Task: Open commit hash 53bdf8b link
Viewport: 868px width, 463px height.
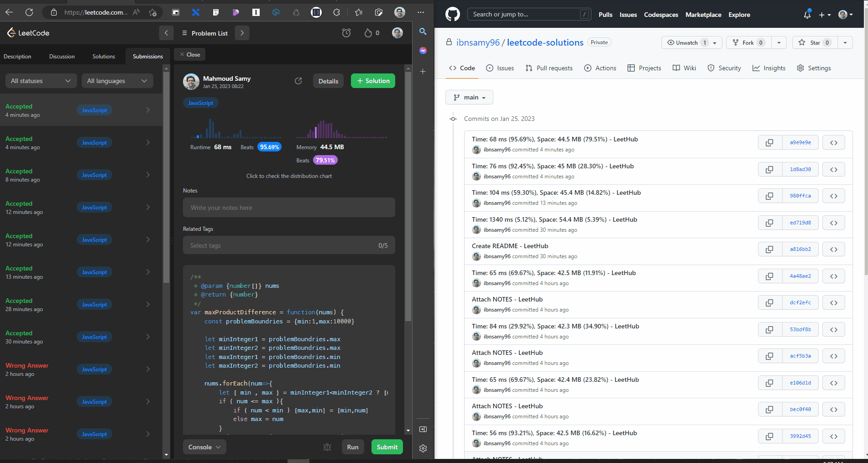Action: point(800,329)
